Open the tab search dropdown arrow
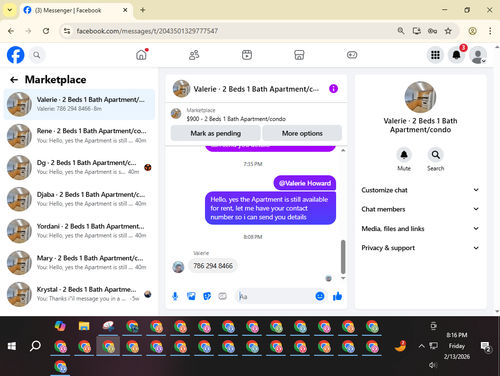Viewport: 500px width, 376px height. tap(10, 10)
